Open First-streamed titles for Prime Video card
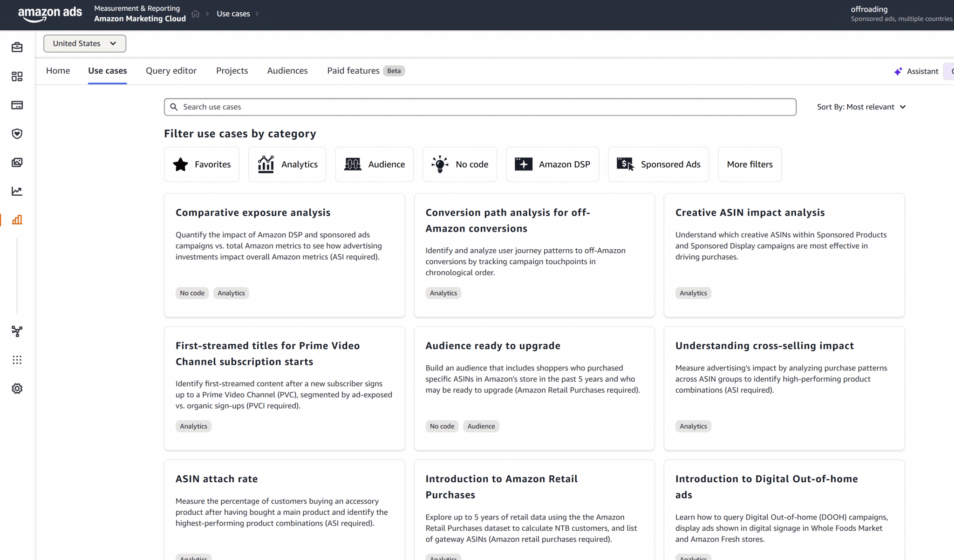The height and width of the screenshot is (560, 954). 285,389
